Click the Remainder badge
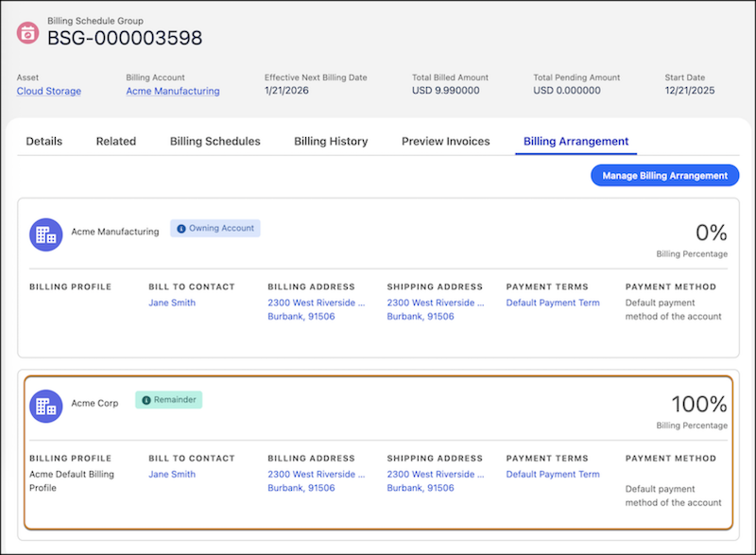 (169, 400)
